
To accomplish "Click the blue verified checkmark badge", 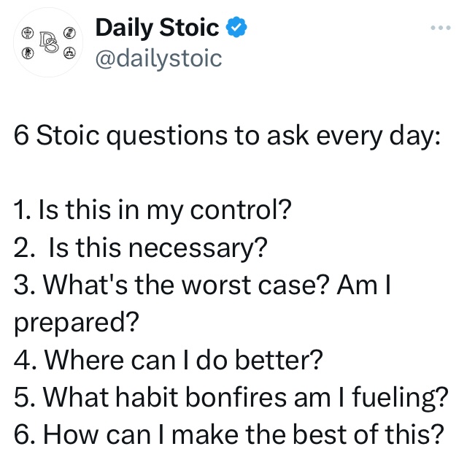I will pos(236,27).
